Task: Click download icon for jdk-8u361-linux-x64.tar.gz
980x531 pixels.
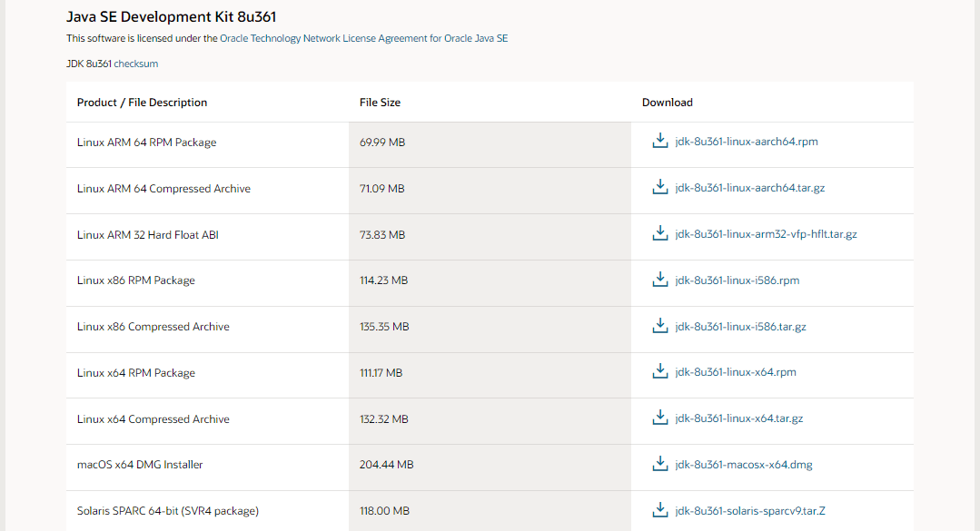Action: click(660, 418)
